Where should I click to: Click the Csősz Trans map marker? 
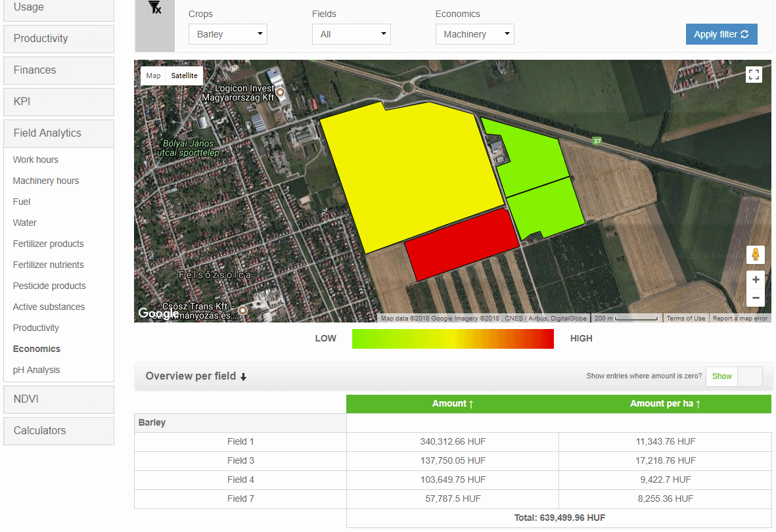pyautogui.click(x=243, y=310)
